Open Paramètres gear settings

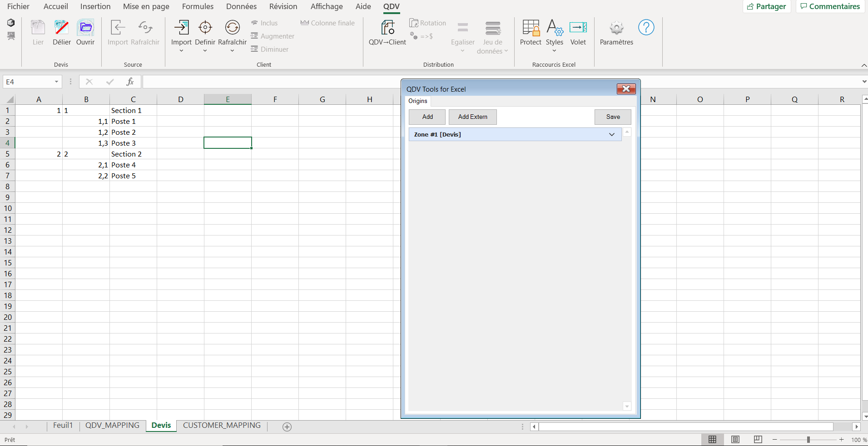(x=616, y=28)
